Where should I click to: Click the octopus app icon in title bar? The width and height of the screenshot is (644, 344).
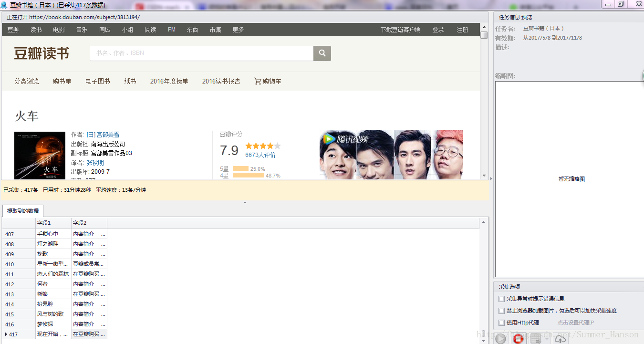click(x=4, y=5)
